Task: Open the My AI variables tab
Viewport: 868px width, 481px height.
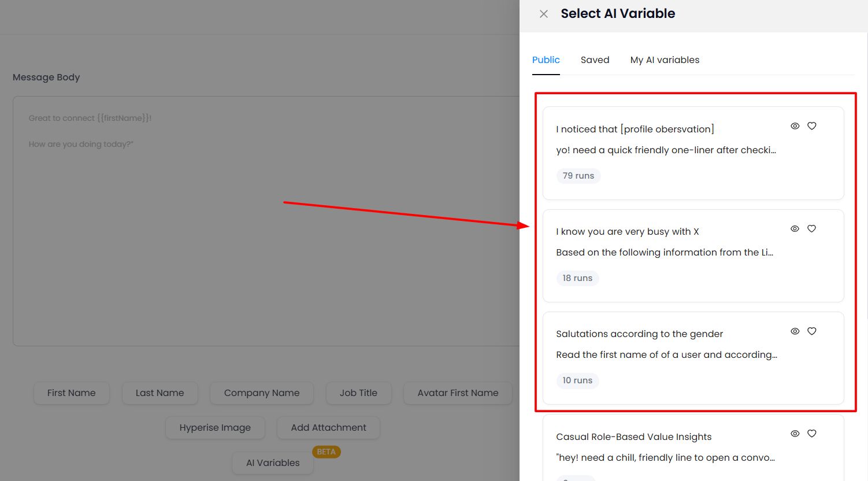Action: 665,60
